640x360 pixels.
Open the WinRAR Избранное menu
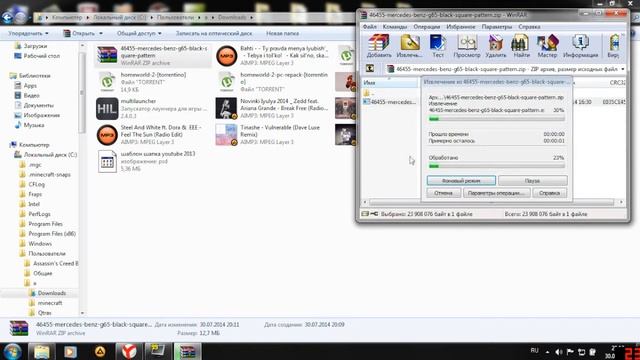(x=460, y=27)
